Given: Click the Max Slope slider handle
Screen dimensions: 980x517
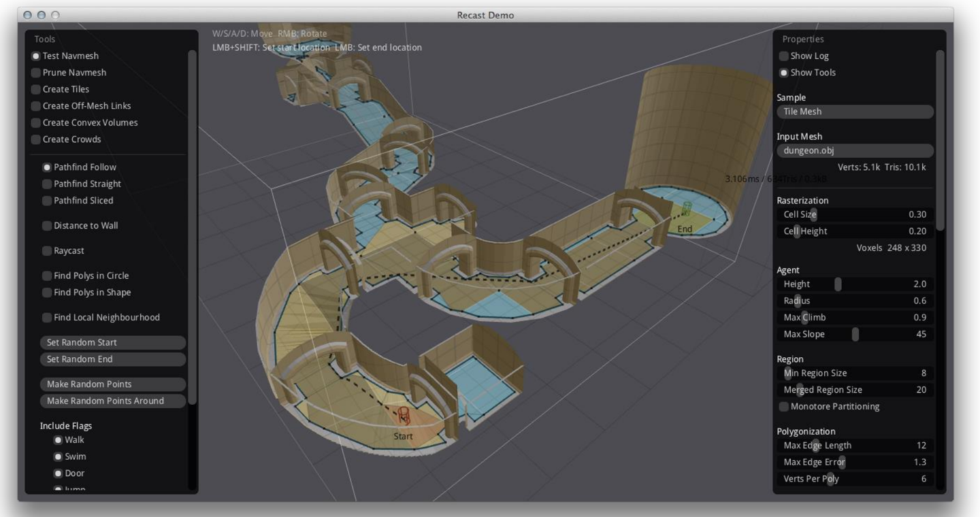Looking at the screenshot, I should (x=855, y=335).
